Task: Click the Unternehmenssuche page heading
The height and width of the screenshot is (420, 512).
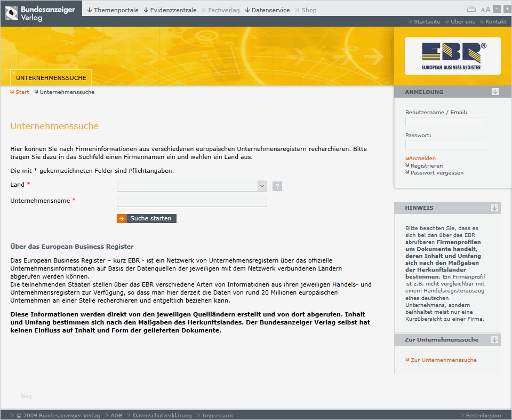Action: click(x=54, y=126)
